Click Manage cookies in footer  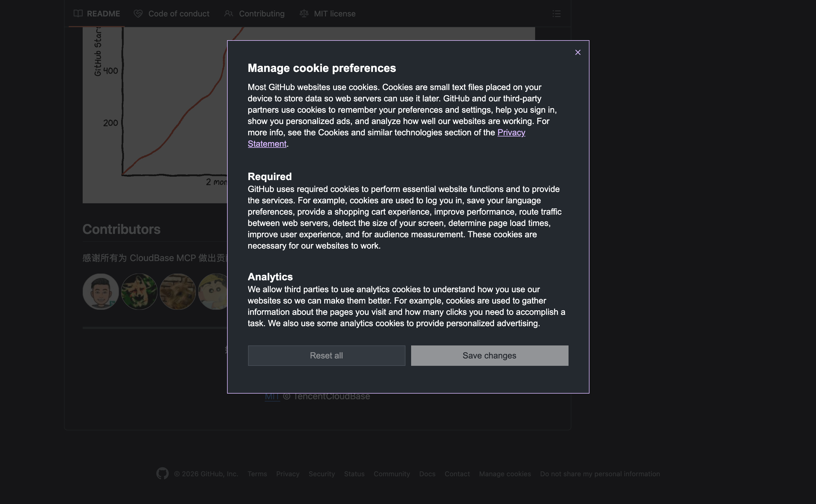[505, 474]
